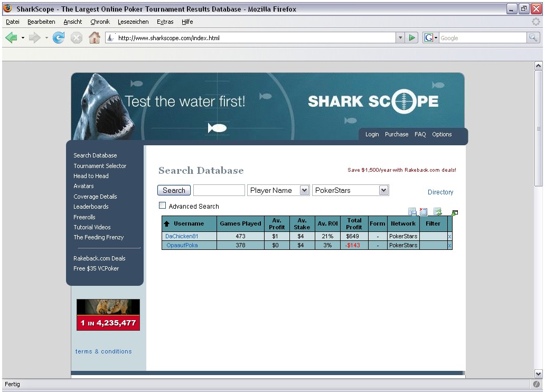Click the Purchase link in the banner
Screen dimensions: 545x392
[x=397, y=134]
